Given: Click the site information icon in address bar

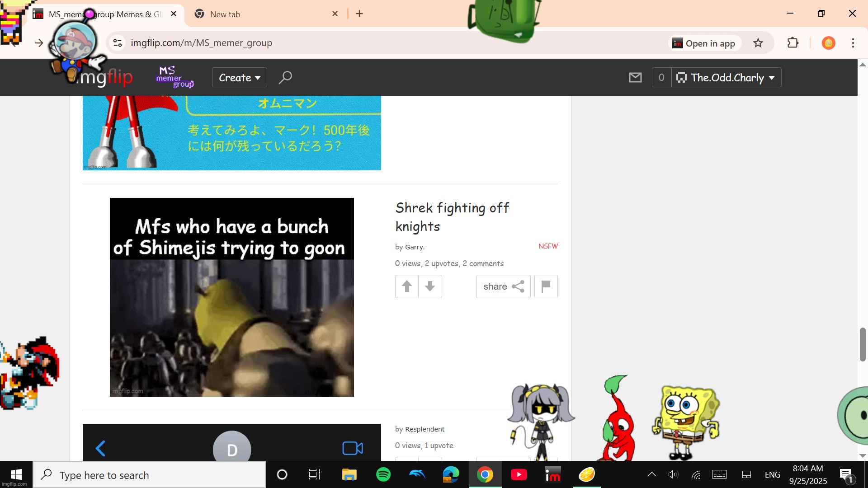Looking at the screenshot, I should [x=118, y=43].
